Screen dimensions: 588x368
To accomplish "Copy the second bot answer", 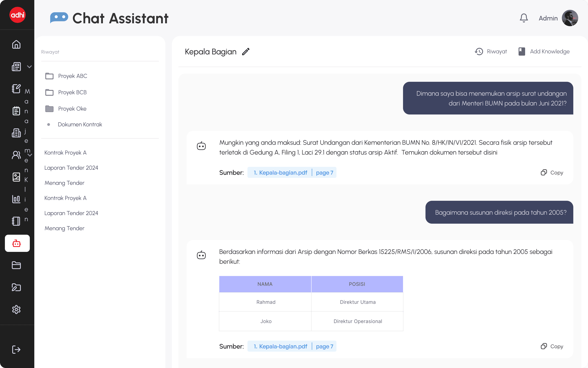I will (552, 346).
